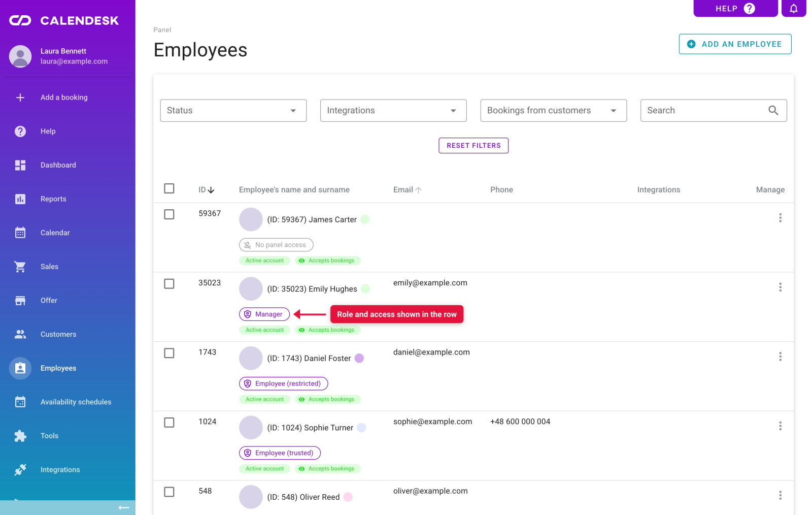Viewport: 812px width, 515px height.
Task: Open Sales using the cart icon
Action: point(20,267)
